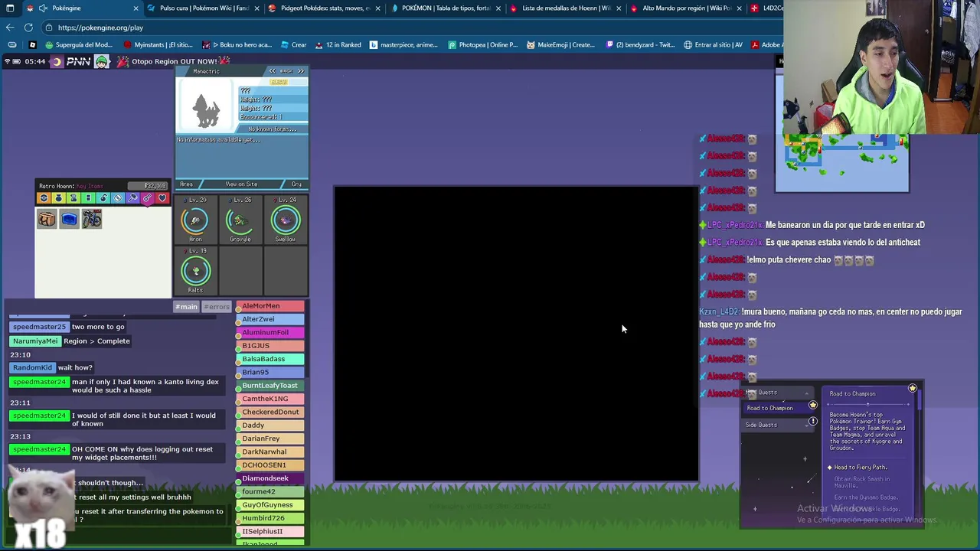
Task: Click the moon night-time icon in top bar
Action: click(56, 61)
